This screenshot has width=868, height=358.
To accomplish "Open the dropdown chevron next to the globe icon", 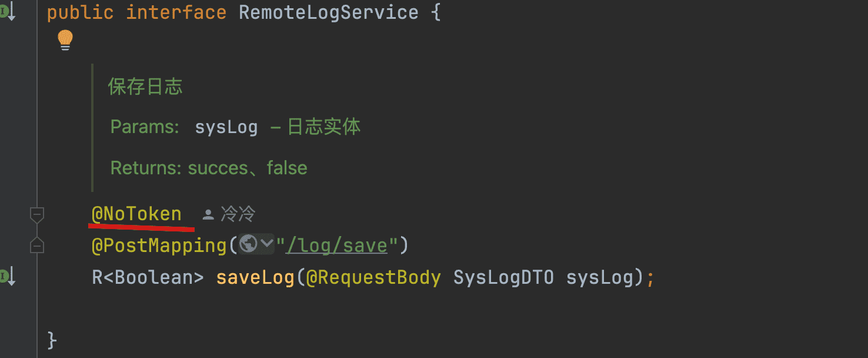I will pos(266,244).
